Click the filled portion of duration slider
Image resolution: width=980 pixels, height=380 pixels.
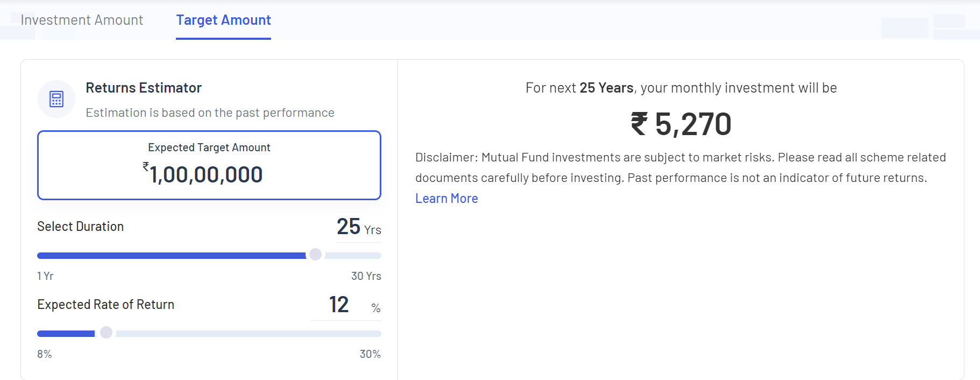171,256
